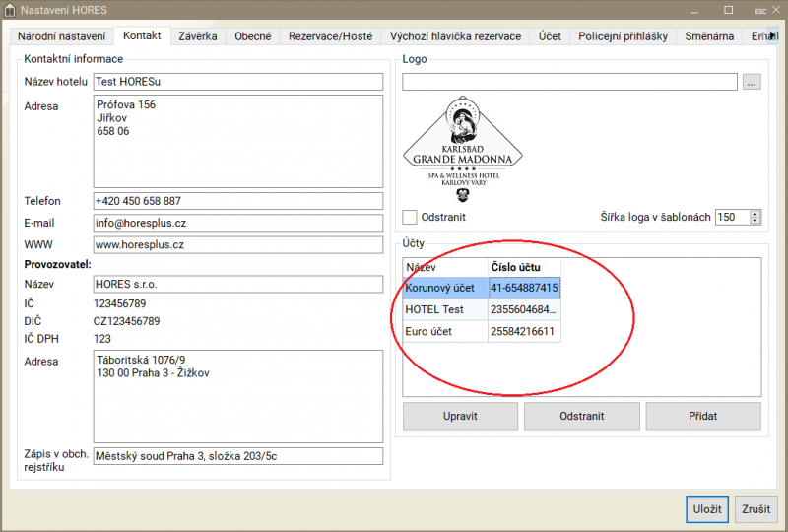Select the Euro účet row in accounts table

click(445, 332)
